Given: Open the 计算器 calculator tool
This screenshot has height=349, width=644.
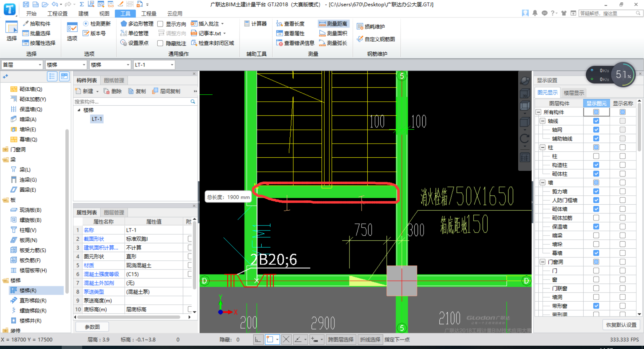Looking at the screenshot, I should [256, 23].
